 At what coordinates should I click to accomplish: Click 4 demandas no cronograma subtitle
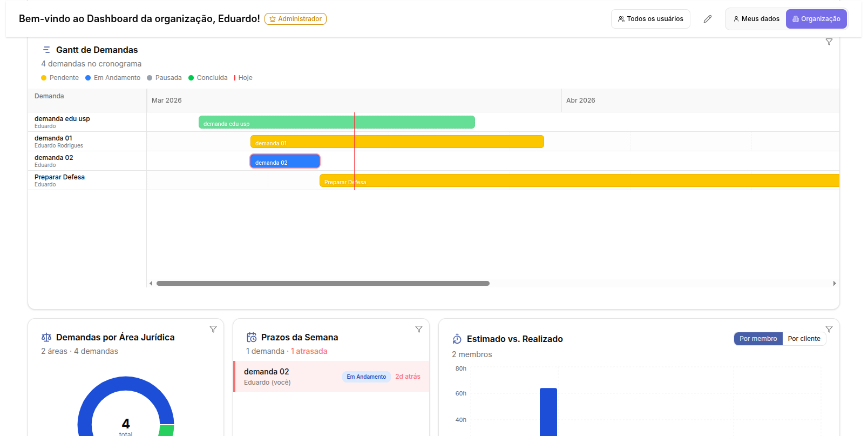91,64
